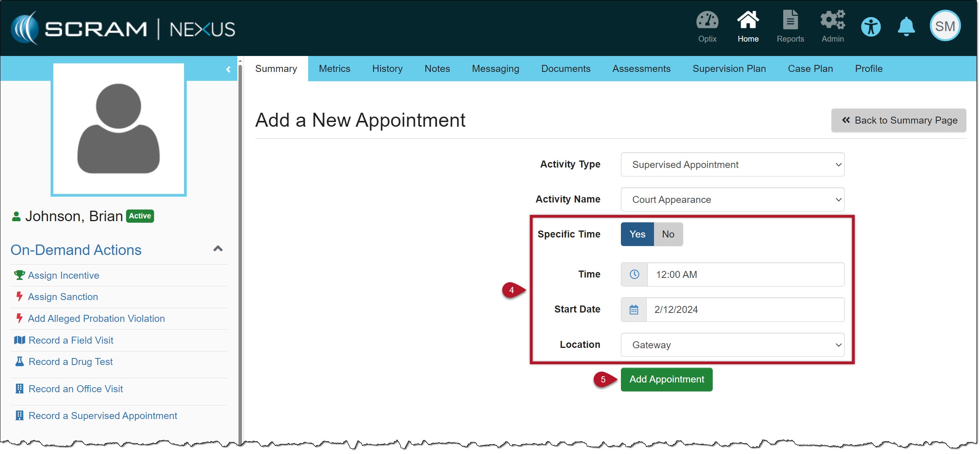Viewport: 980px width, 454px height.
Task: Switch to the Supervision Plan tab
Action: coord(729,69)
